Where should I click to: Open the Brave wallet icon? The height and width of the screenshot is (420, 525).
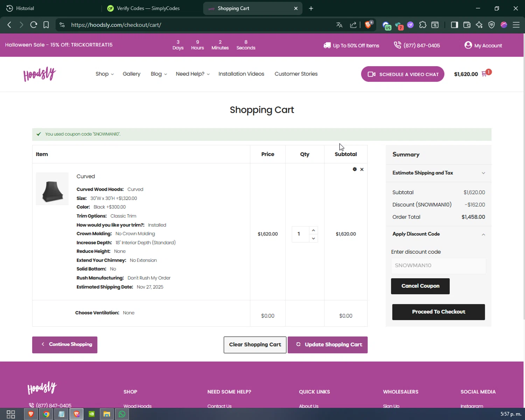coord(467,25)
